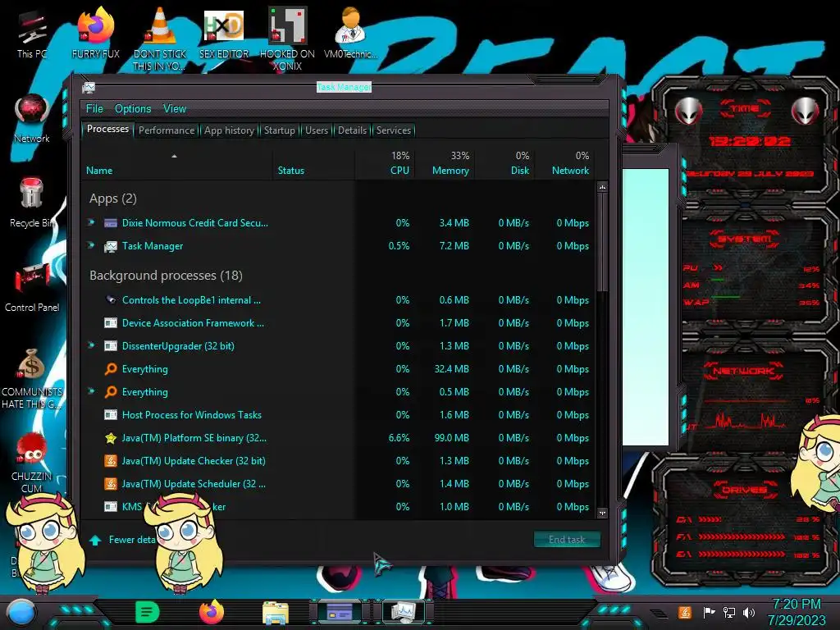Click the scrollbar down arrow in process list
Image resolution: width=840 pixels, height=630 pixels.
(x=602, y=513)
